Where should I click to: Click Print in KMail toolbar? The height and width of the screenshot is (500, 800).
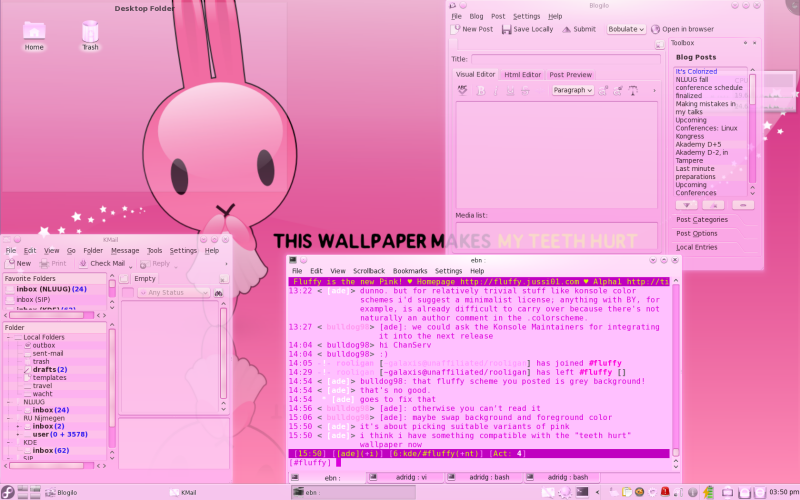click(53, 264)
